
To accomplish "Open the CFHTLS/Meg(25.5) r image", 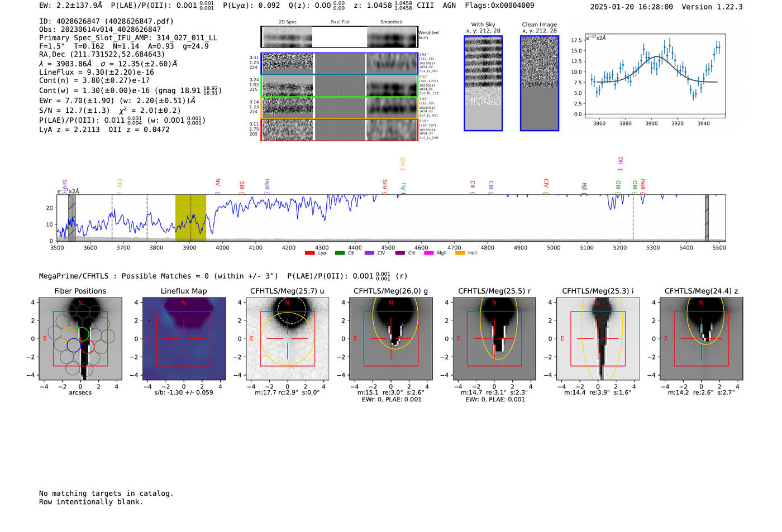I will tap(494, 338).
